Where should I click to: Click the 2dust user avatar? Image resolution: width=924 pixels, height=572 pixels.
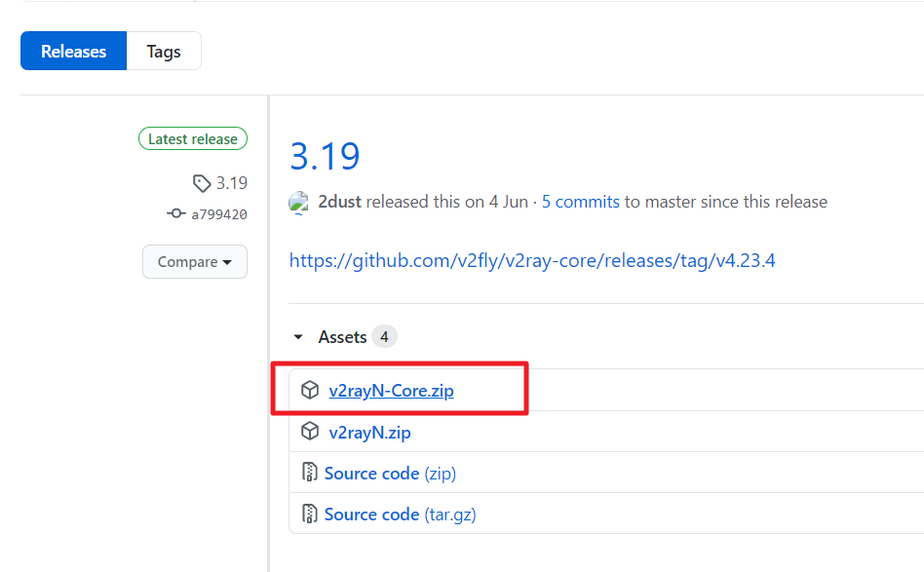299,202
